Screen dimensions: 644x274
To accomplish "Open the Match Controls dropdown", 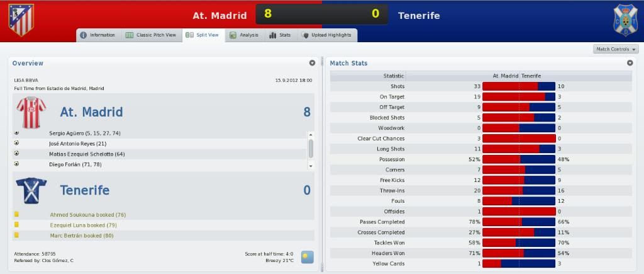I will tap(616, 49).
